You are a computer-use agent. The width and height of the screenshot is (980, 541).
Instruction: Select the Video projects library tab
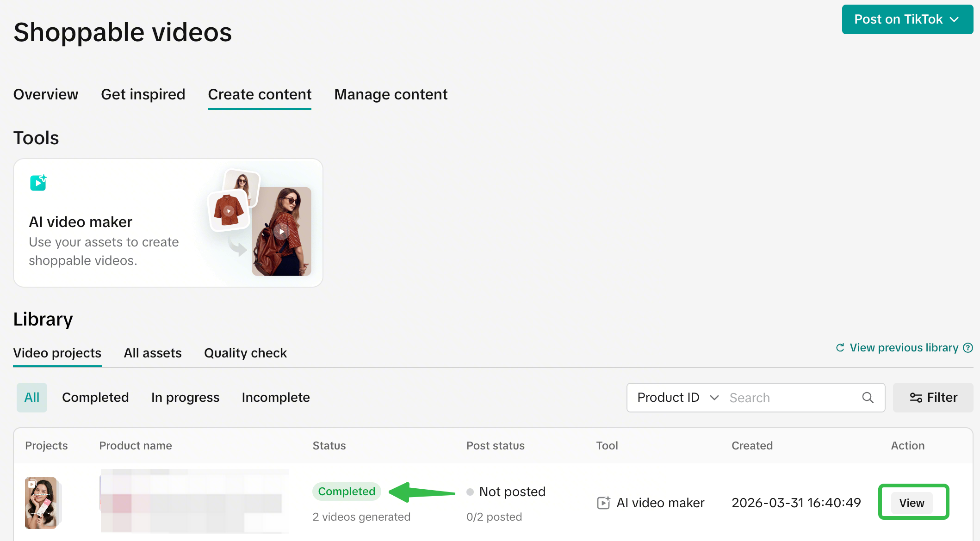57,353
